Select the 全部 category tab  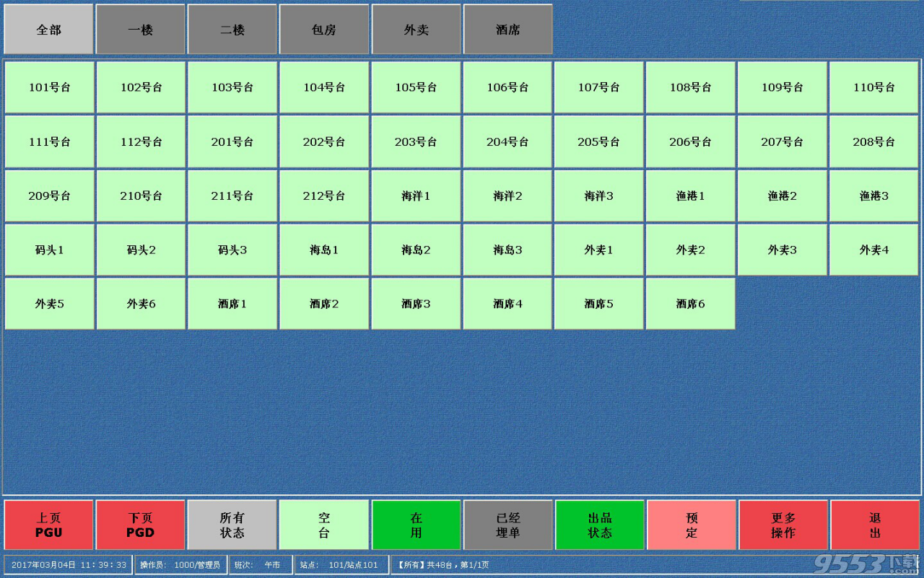[x=49, y=30]
